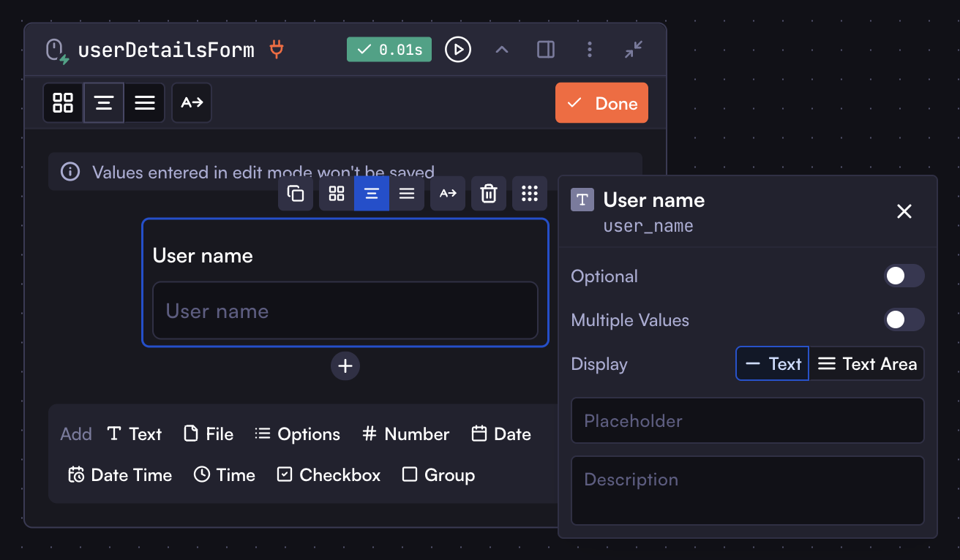Click the Done button
Screen dimensions: 960x560
601,103
